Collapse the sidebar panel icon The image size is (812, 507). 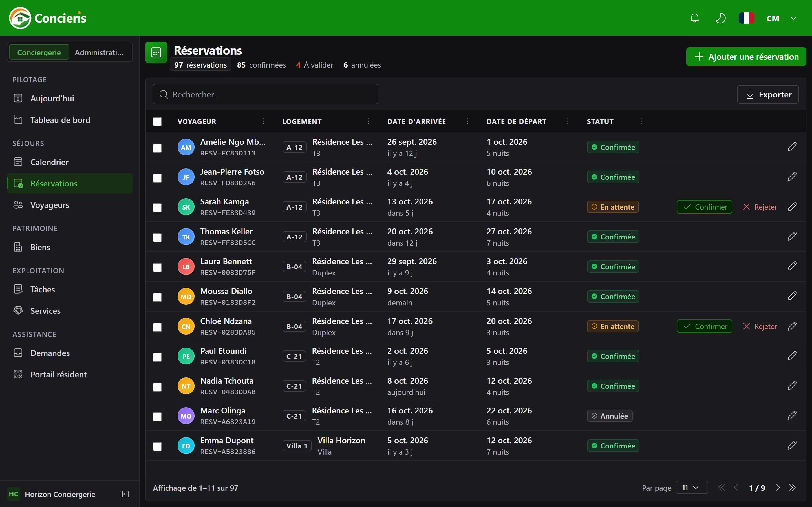click(x=124, y=494)
